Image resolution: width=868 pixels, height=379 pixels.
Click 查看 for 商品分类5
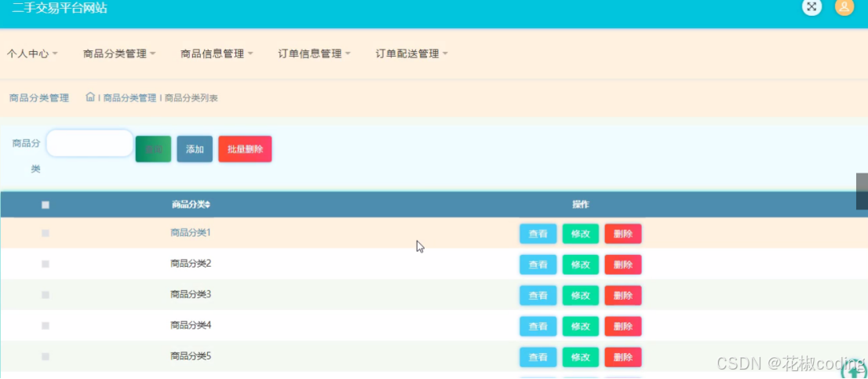pyautogui.click(x=538, y=358)
